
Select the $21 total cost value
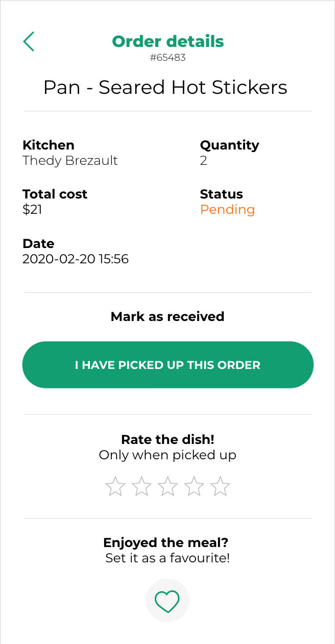coord(32,210)
